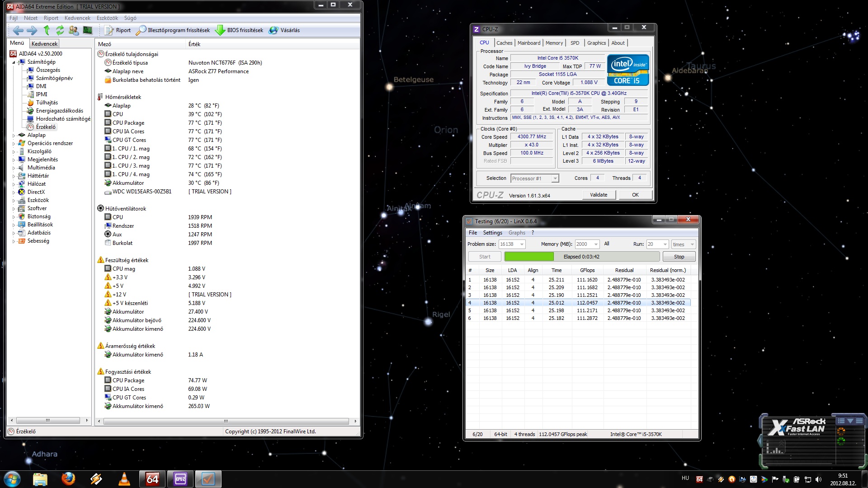Open Riport from AIDA64 toolbar
Image resolution: width=868 pixels, height=488 pixels.
[x=118, y=30]
